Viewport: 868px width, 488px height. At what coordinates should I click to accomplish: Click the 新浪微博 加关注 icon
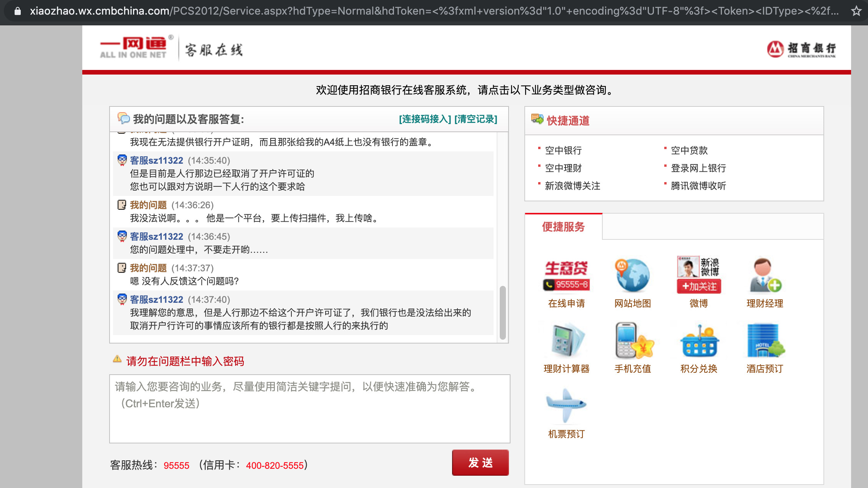click(x=698, y=276)
